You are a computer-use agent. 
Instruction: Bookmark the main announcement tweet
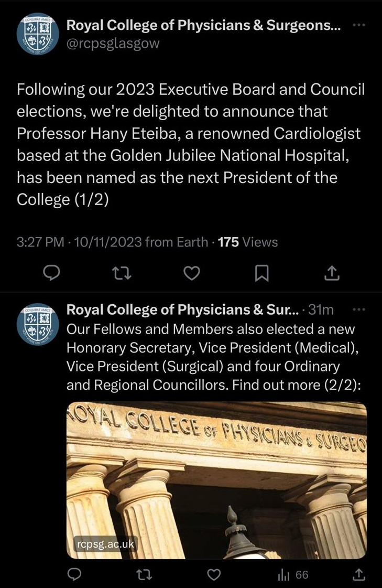click(x=262, y=272)
